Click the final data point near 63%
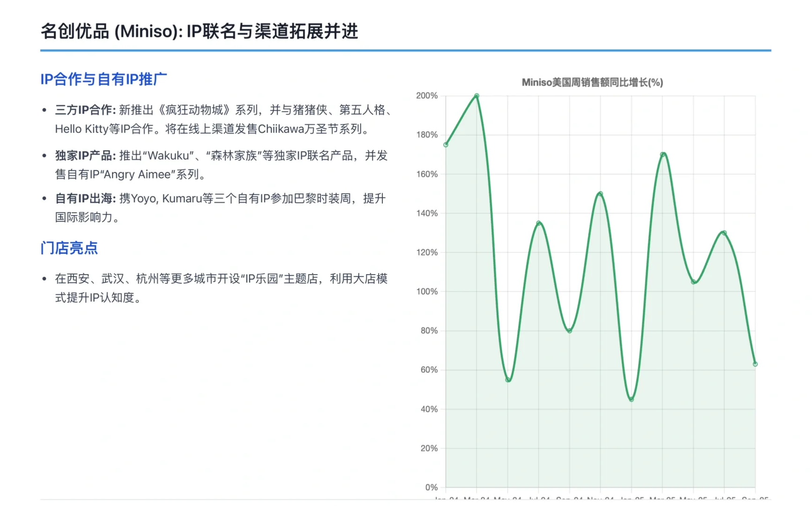The height and width of the screenshot is (506, 812). [x=755, y=364]
